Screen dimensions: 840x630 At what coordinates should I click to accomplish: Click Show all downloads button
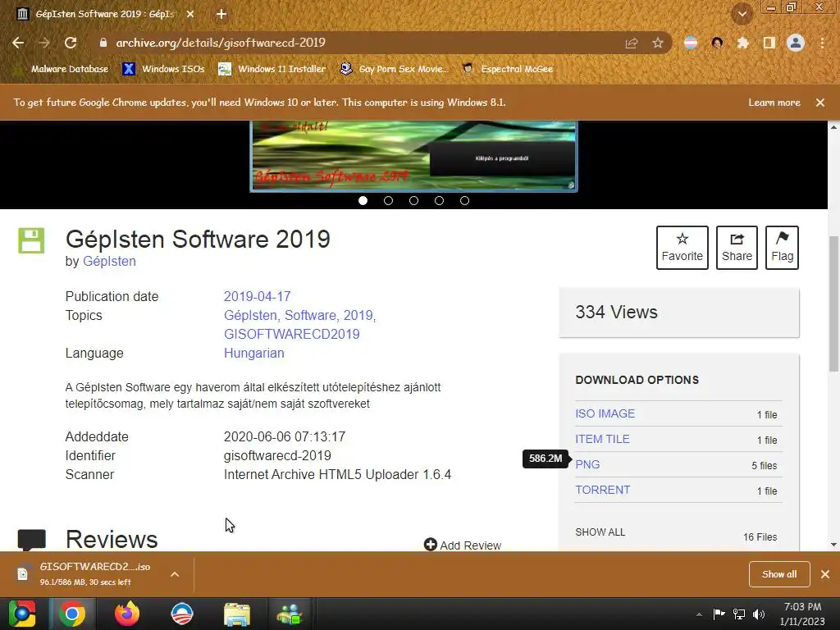point(779,574)
